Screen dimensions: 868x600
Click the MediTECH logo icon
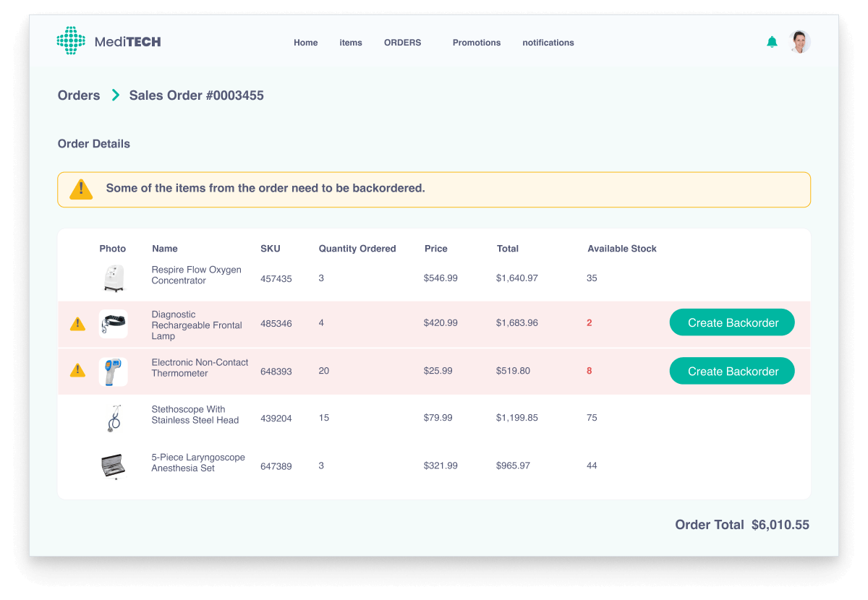[x=71, y=41]
